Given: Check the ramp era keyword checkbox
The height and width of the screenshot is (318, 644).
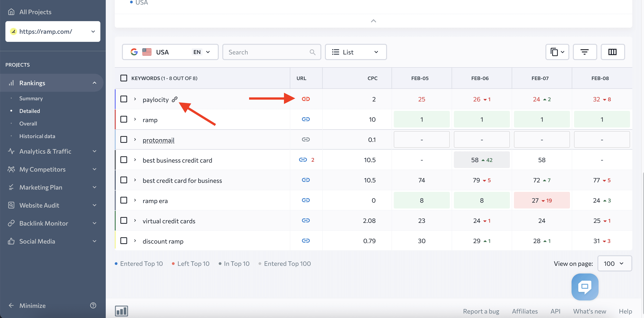Looking at the screenshot, I should (124, 200).
